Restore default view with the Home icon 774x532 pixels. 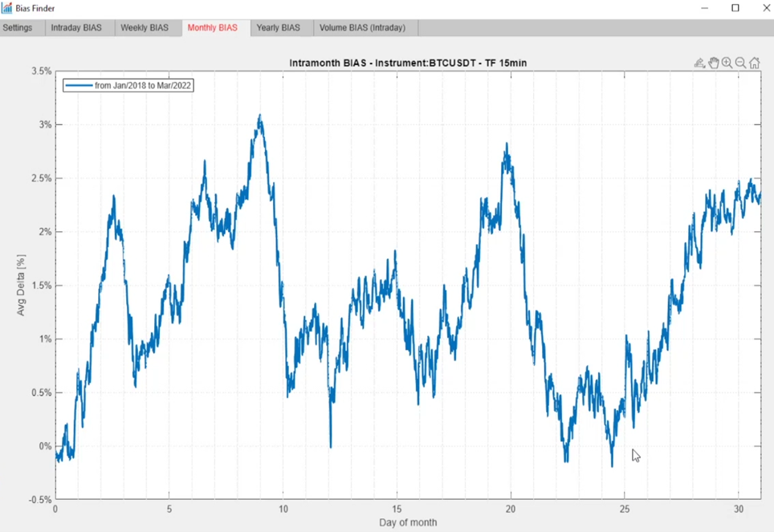point(755,63)
